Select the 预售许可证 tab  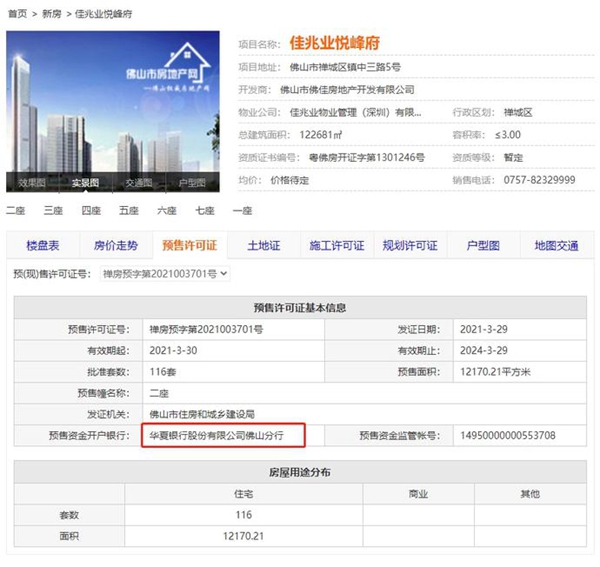click(189, 246)
